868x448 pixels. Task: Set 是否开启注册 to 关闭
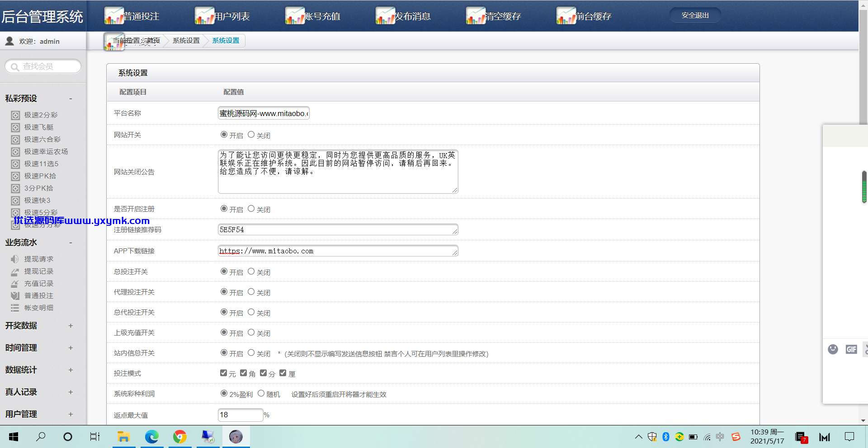coord(251,209)
